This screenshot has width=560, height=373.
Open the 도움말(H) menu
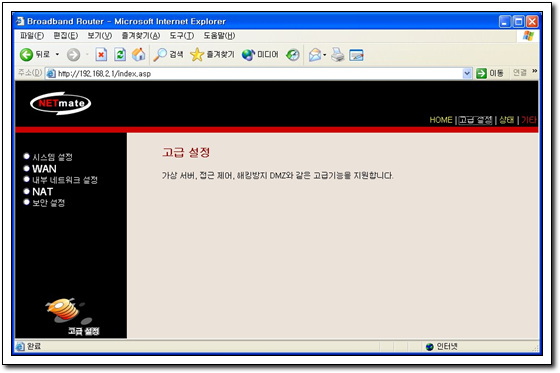[219, 36]
